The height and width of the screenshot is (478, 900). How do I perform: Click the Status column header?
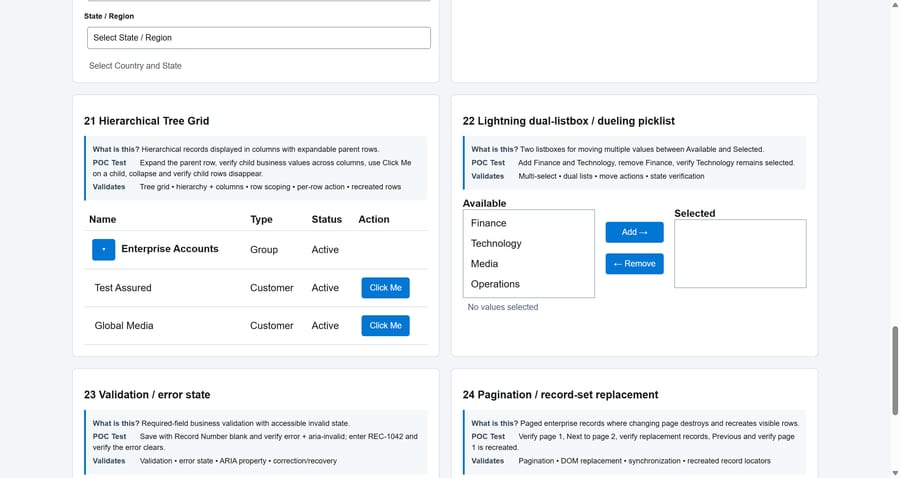tap(327, 219)
